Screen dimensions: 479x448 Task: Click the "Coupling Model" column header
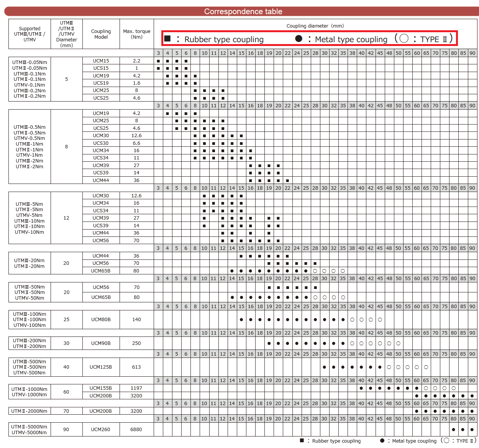tap(101, 34)
